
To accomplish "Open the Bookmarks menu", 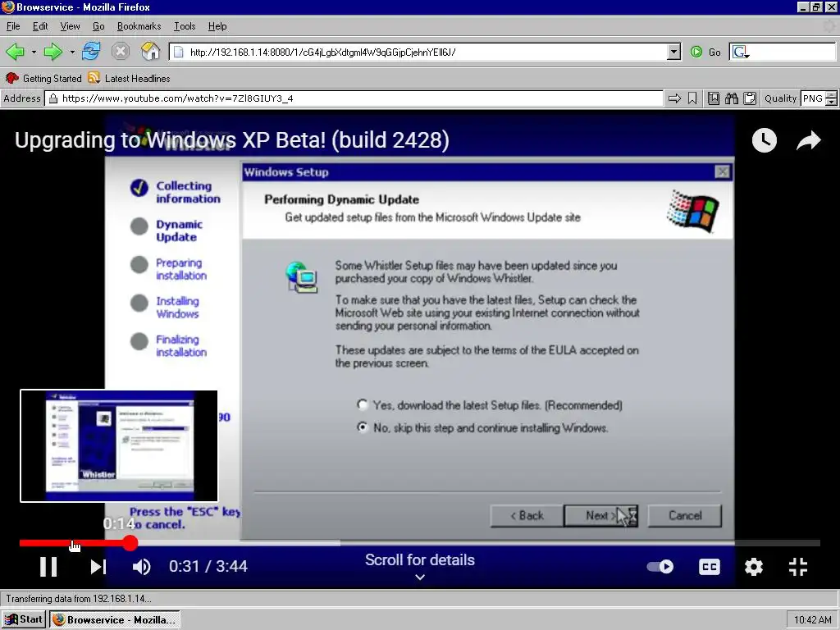I will [139, 26].
